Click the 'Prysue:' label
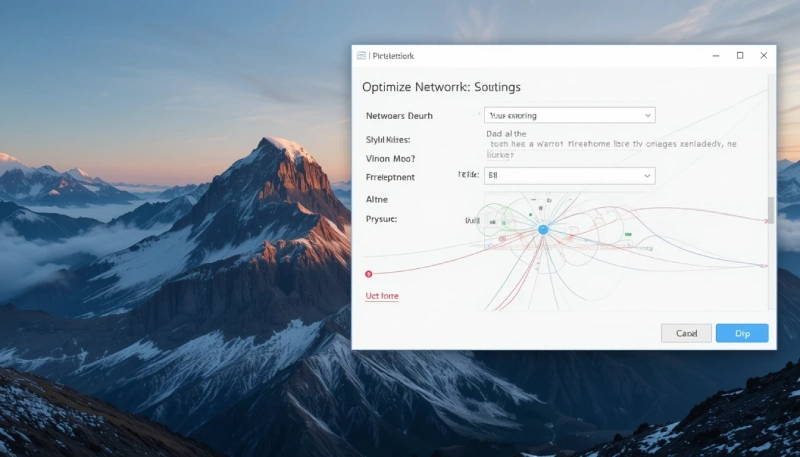This screenshot has width=800, height=457. click(x=381, y=219)
